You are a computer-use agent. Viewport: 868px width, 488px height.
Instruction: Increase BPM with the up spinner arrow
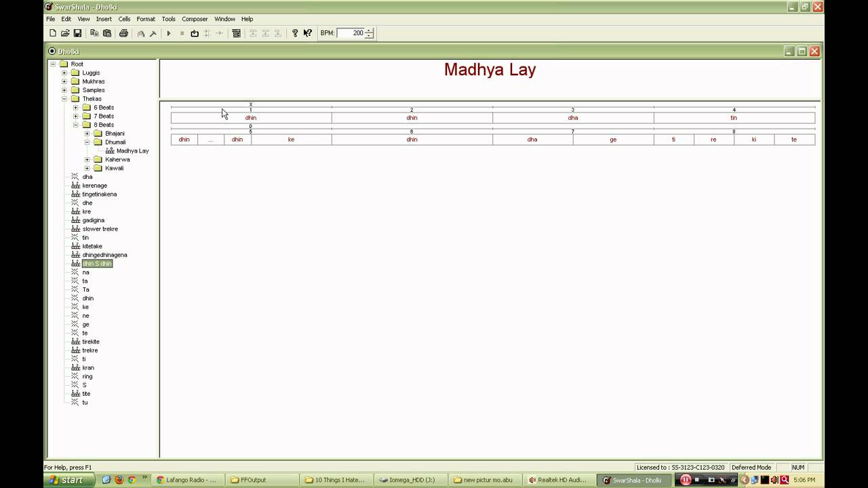(x=370, y=30)
